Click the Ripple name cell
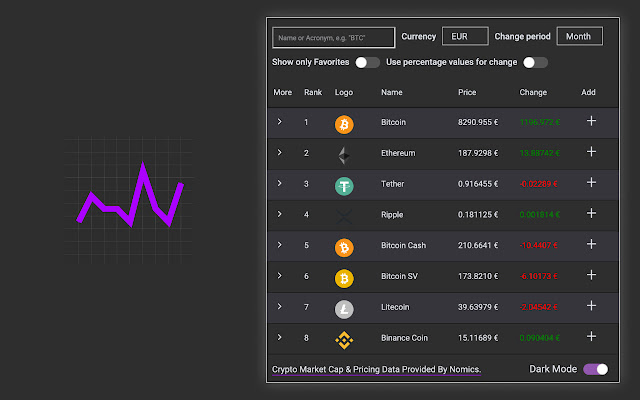640x400 pixels. (x=392, y=215)
